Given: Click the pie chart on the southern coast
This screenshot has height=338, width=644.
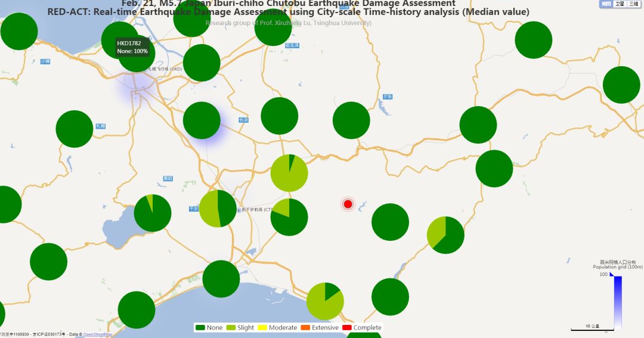Looking at the screenshot, I should click(325, 301).
